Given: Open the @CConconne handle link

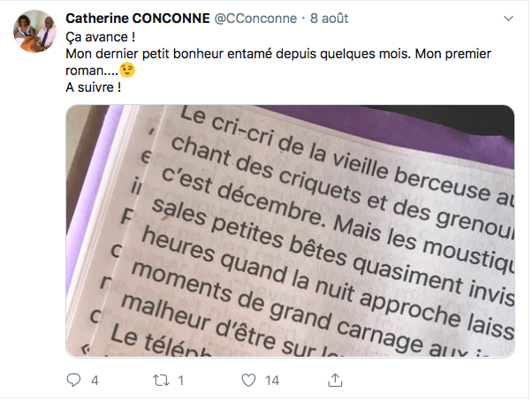Looking at the screenshot, I should pos(255,19).
